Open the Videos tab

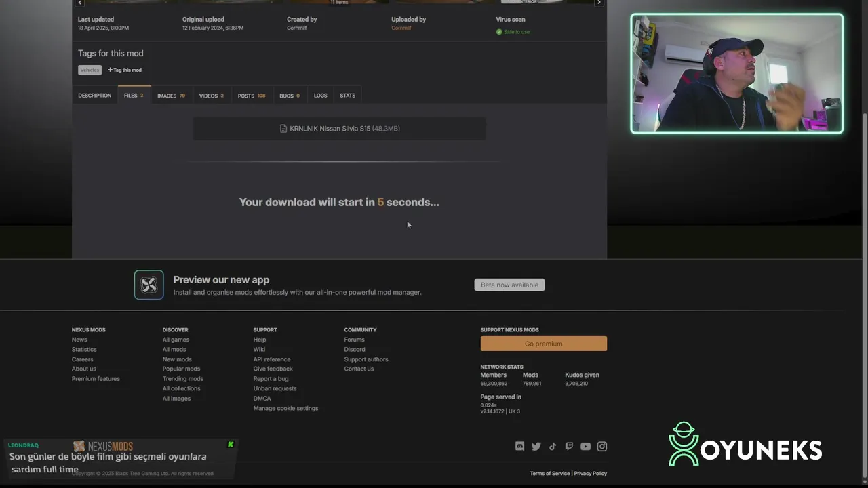pyautogui.click(x=211, y=96)
